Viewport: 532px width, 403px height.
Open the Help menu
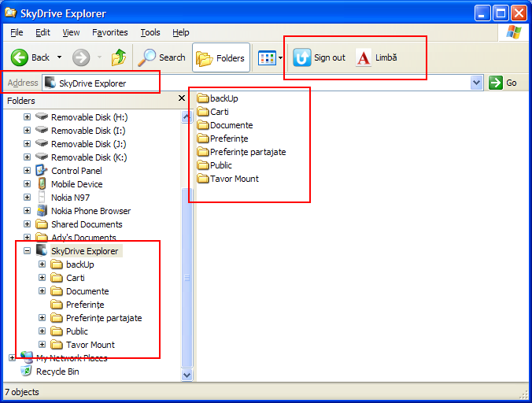click(181, 32)
